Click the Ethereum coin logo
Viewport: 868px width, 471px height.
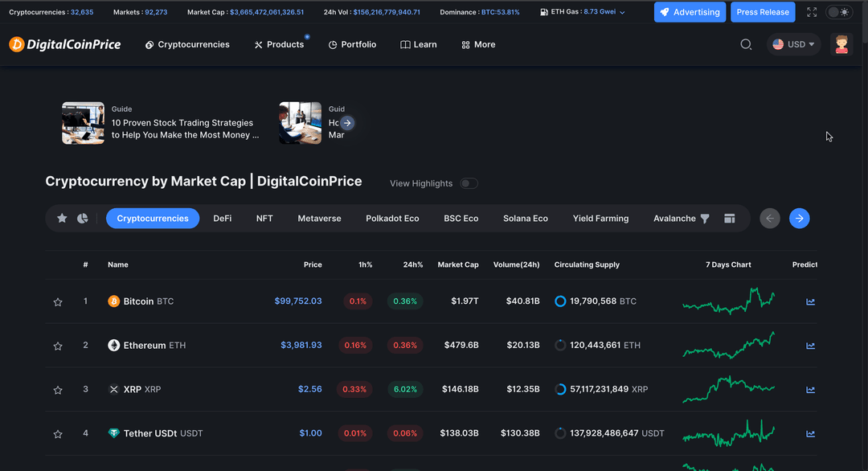(113, 346)
